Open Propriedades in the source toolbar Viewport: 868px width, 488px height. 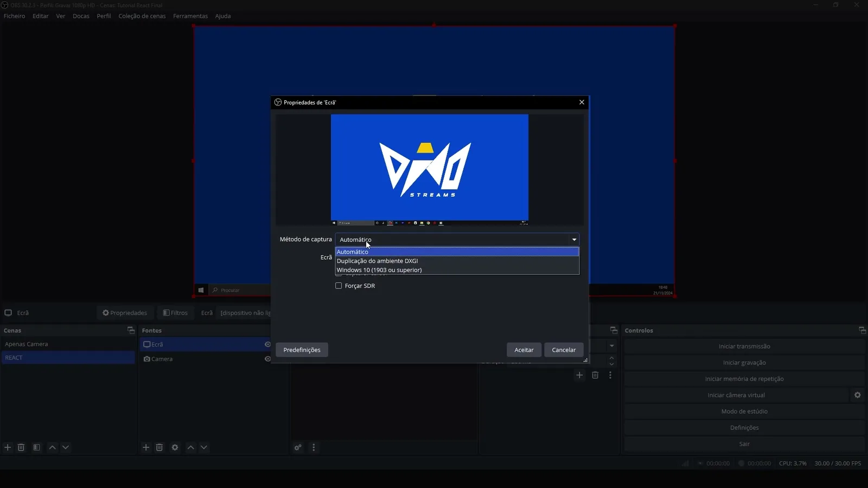(x=125, y=313)
